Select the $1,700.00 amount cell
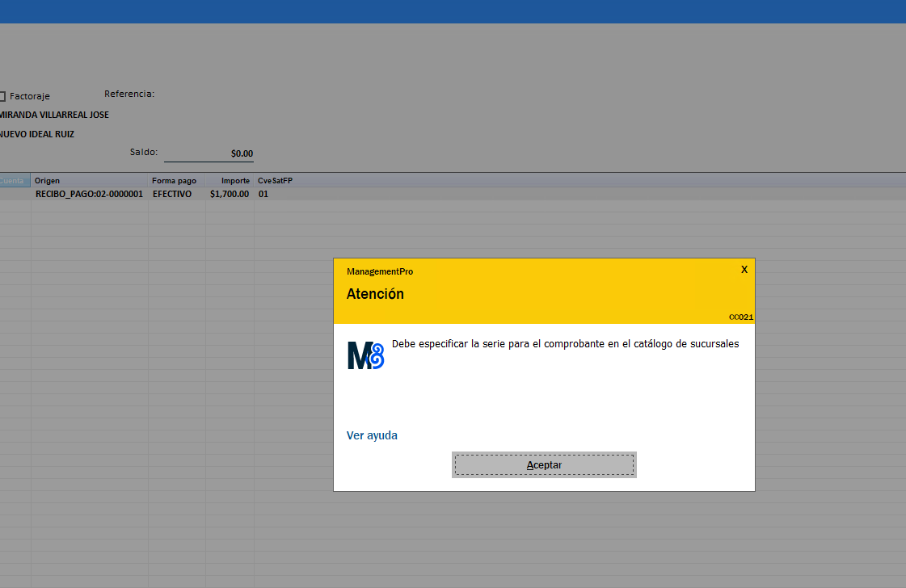The image size is (906, 588). coord(230,195)
